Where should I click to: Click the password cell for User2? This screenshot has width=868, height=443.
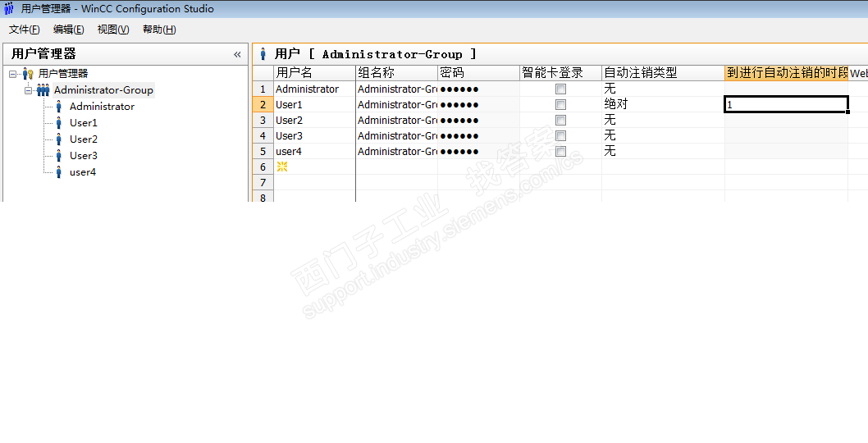pyautogui.click(x=478, y=120)
